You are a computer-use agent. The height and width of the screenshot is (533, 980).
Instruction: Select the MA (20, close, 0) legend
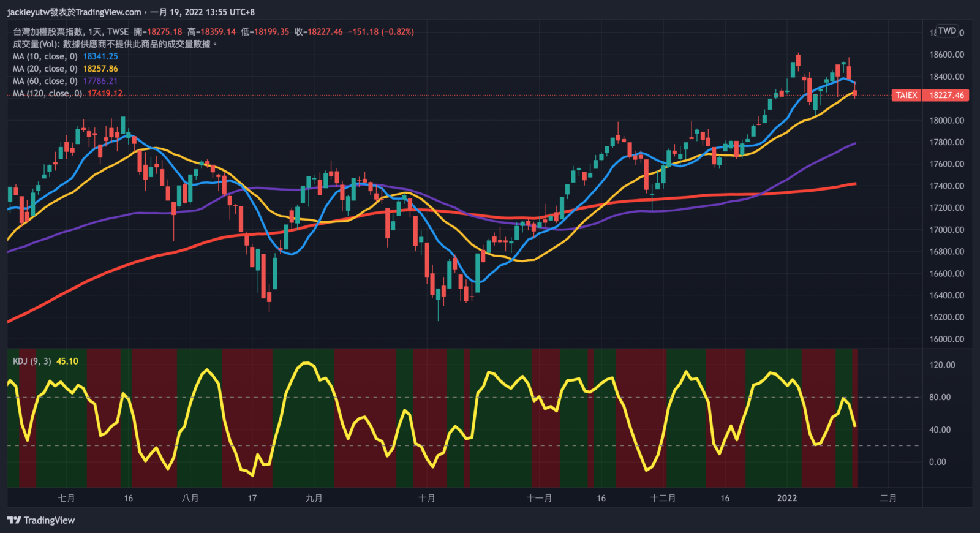pos(45,69)
